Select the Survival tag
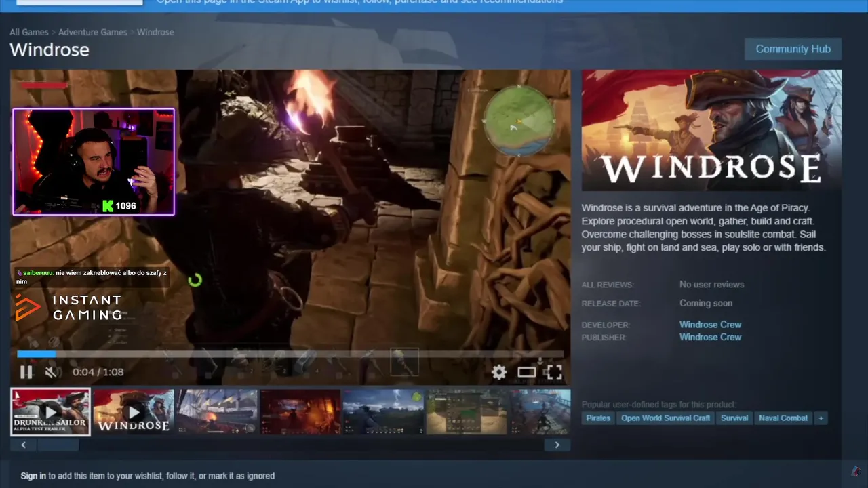868x488 pixels. tap(734, 418)
